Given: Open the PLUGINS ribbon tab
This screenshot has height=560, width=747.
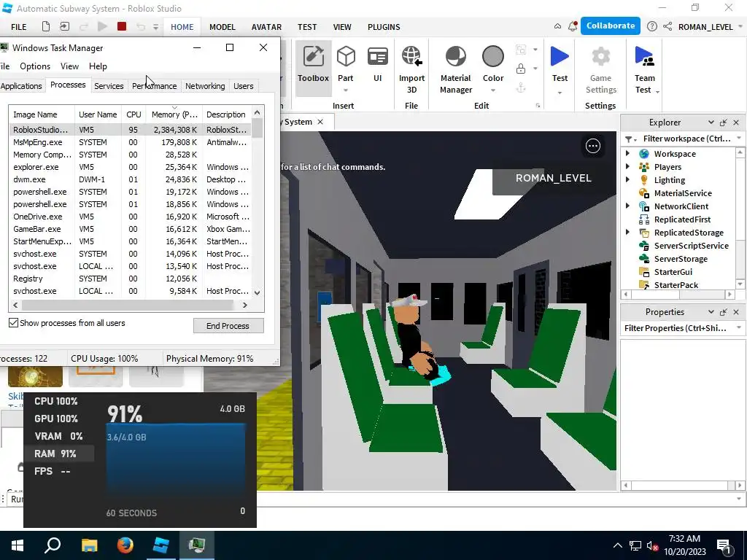Looking at the screenshot, I should (x=384, y=27).
